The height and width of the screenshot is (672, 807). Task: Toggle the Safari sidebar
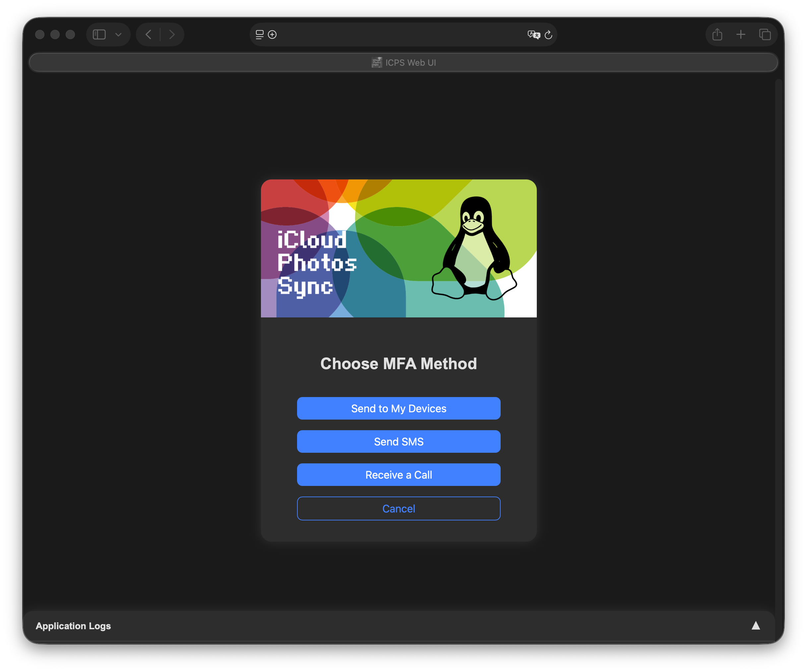pyautogui.click(x=99, y=34)
